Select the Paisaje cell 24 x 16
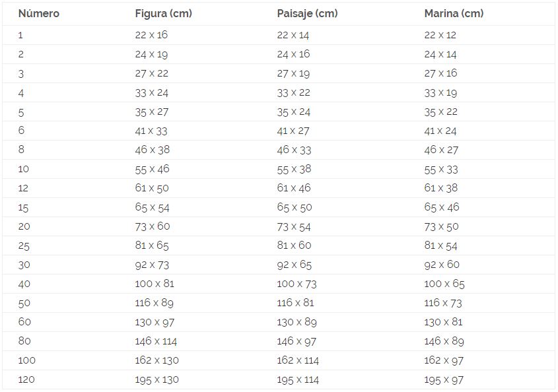 (293, 54)
